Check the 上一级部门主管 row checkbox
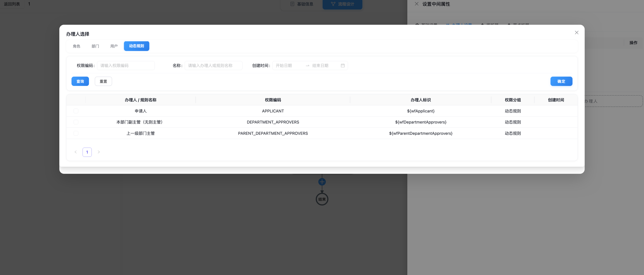Screen dimensions: 644x275 pyautogui.click(x=76, y=133)
